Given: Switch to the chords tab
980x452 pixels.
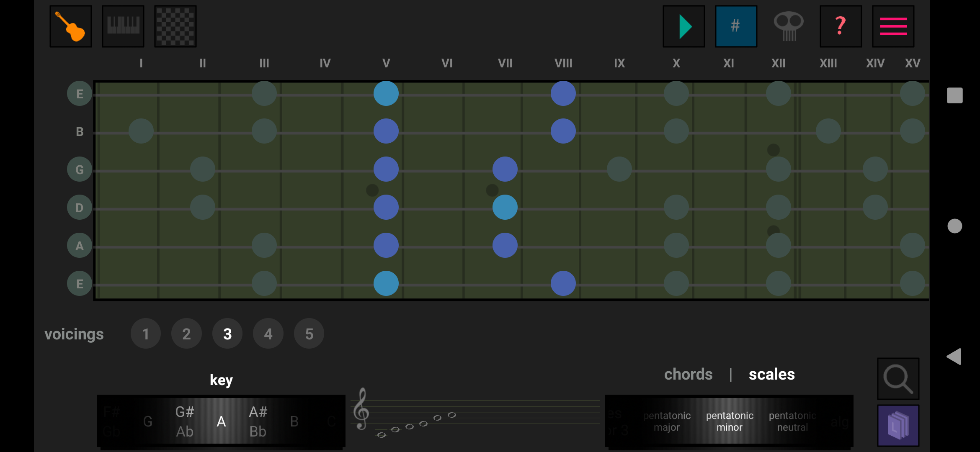Looking at the screenshot, I should [688, 374].
